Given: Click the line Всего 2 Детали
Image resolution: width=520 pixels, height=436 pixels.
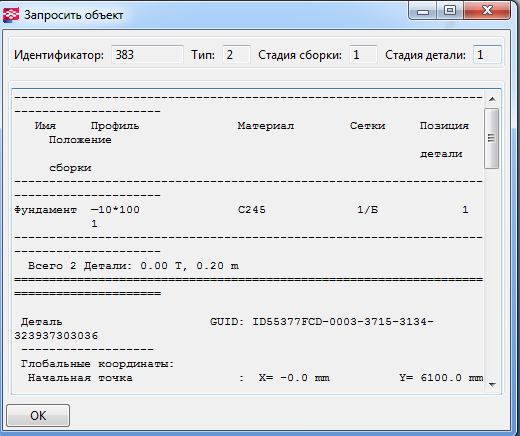Looking at the screenshot, I should 133,266.
